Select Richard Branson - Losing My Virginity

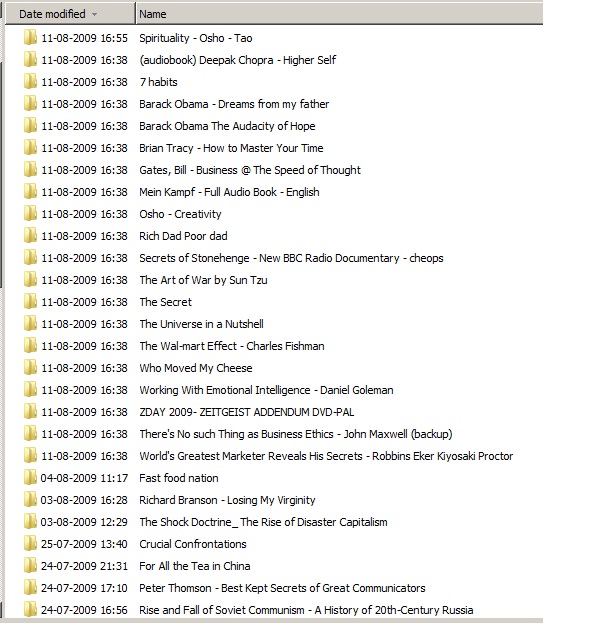[227, 500]
